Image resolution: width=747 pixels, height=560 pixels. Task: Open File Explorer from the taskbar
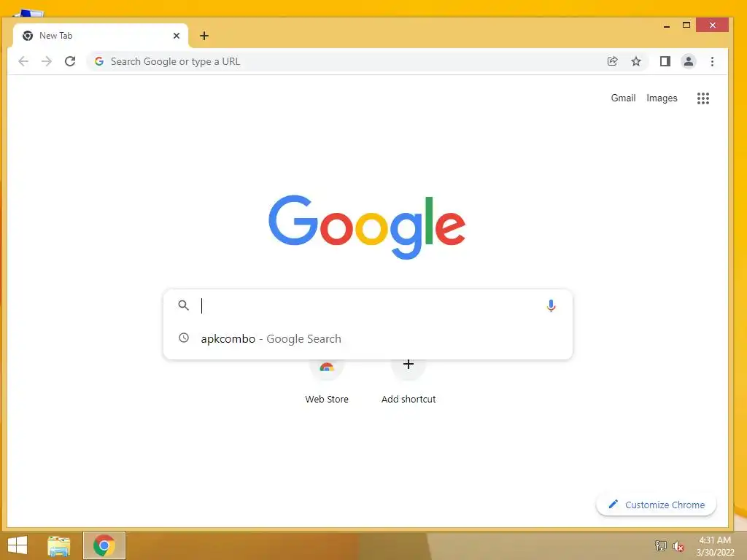pyautogui.click(x=59, y=545)
